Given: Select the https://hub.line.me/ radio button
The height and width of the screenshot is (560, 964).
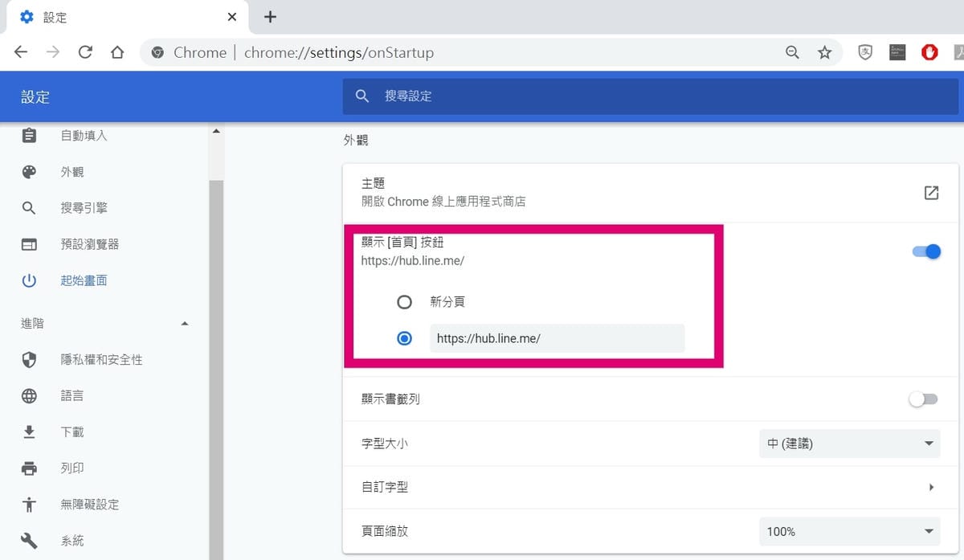Looking at the screenshot, I should (404, 338).
